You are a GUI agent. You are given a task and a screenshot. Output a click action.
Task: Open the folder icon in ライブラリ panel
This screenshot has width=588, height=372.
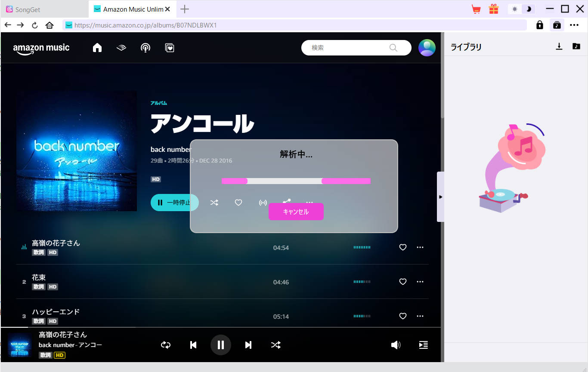(576, 46)
